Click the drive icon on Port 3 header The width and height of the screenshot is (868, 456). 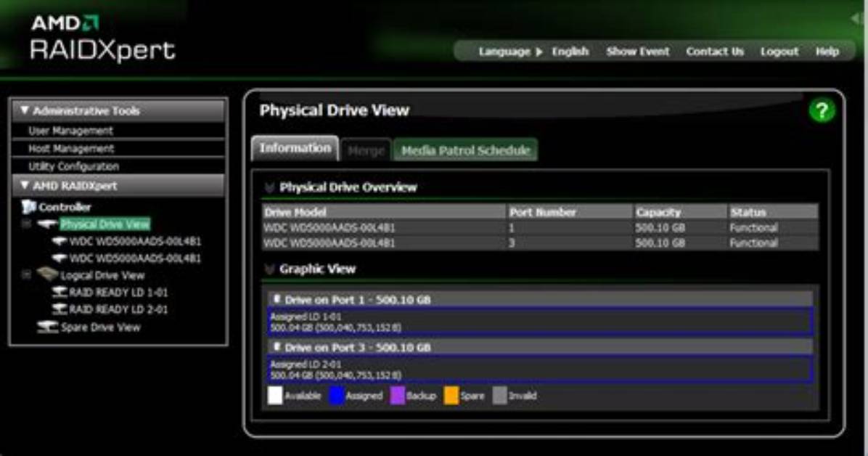point(277,347)
